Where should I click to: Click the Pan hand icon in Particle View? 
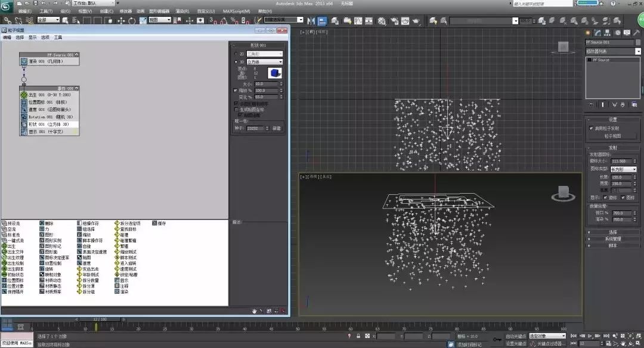pyautogui.click(x=254, y=311)
